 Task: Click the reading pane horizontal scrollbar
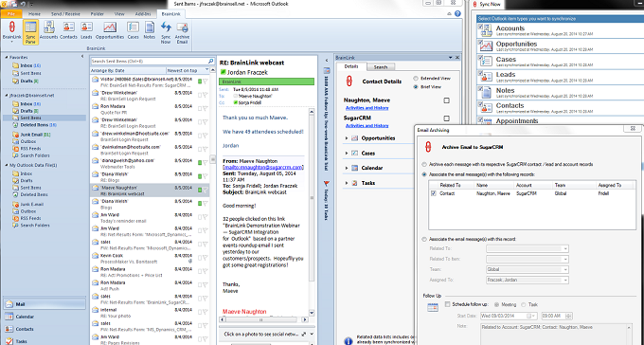pos(264,319)
